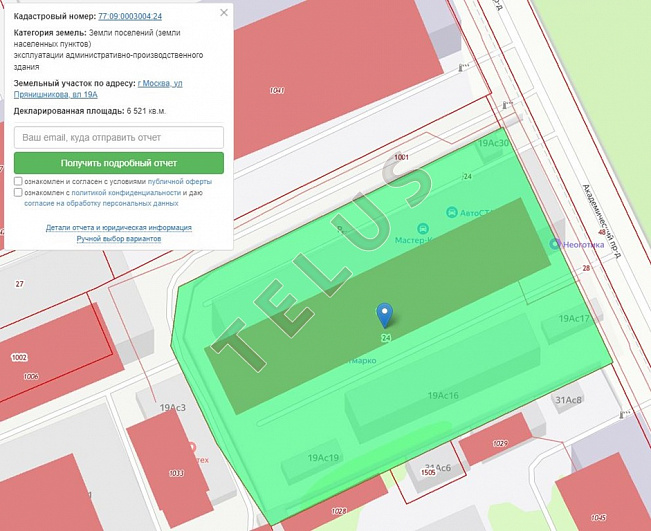Click parcel label 1001 on the map

point(401,157)
